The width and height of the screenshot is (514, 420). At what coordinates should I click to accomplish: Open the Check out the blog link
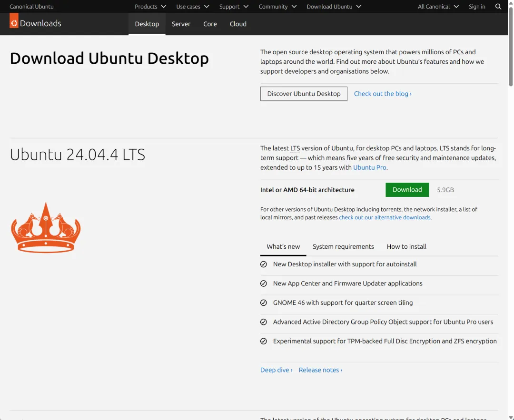(383, 94)
